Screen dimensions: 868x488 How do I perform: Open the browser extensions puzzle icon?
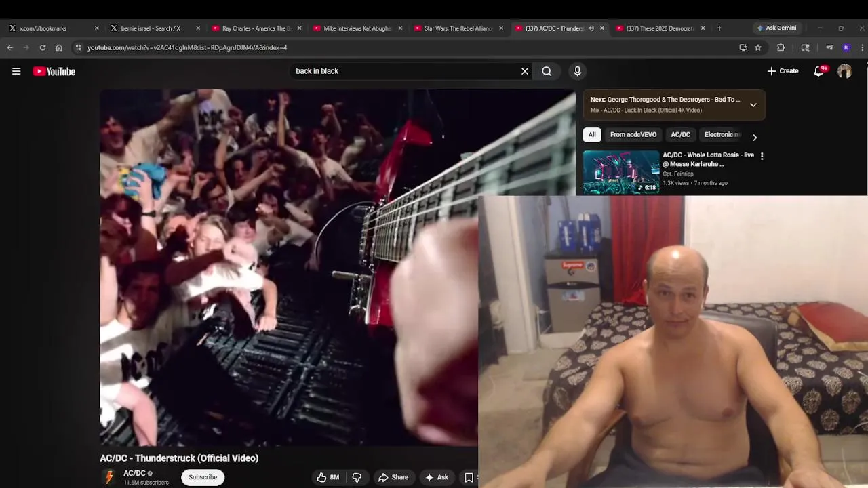click(781, 47)
